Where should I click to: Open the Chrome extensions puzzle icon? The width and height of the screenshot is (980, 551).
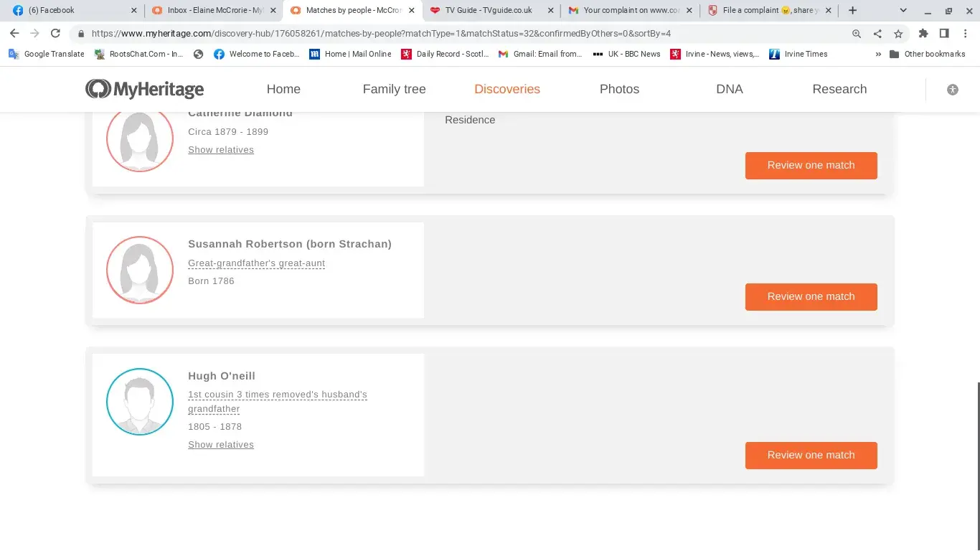click(x=923, y=34)
